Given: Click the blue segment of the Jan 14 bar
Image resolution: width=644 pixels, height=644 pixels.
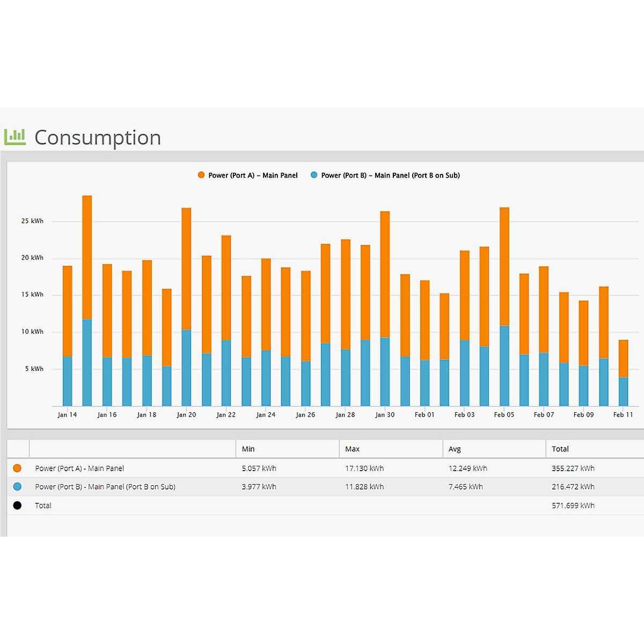Looking at the screenshot, I should point(67,381).
